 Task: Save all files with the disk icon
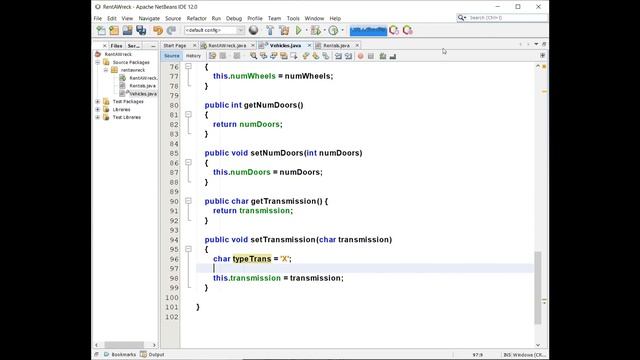[x=141, y=31]
